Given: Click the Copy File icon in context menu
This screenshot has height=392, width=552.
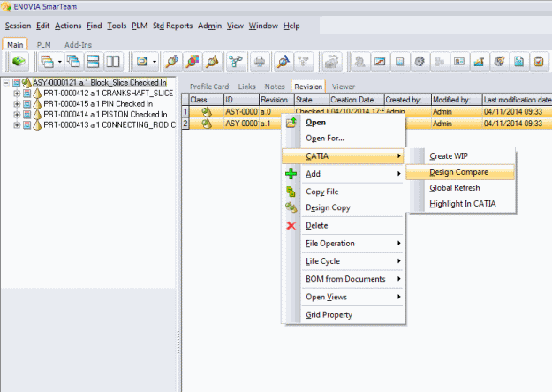Looking at the screenshot, I should (x=291, y=192).
